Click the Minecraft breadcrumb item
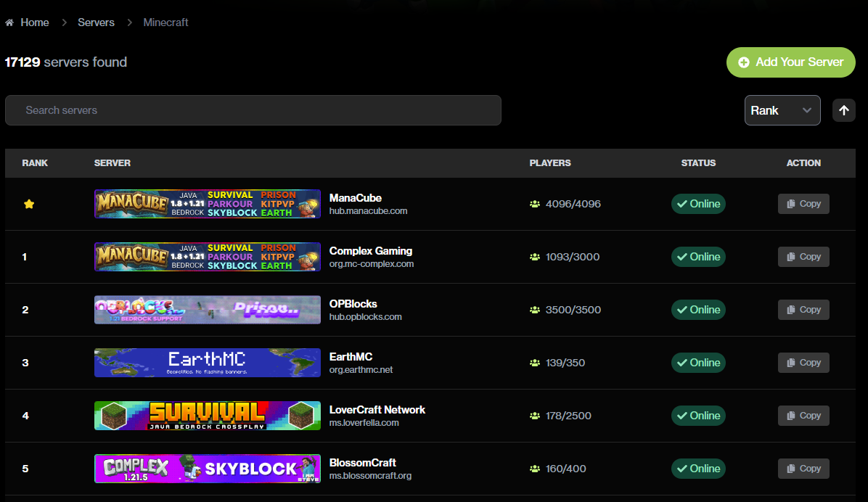The height and width of the screenshot is (502, 868). [x=165, y=22]
